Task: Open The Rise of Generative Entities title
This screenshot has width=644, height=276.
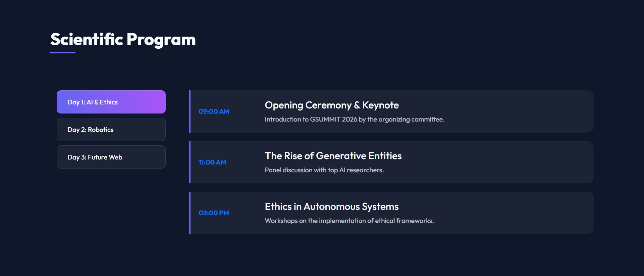Action: [333, 156]
